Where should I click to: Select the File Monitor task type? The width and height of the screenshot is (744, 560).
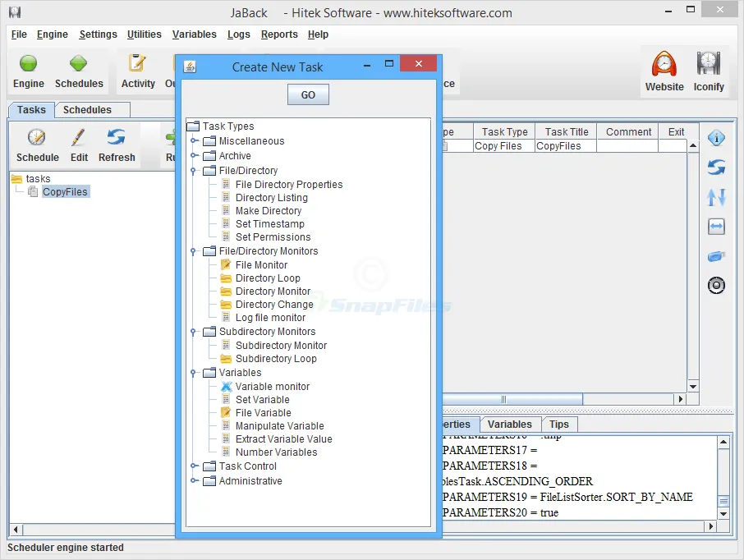261,265
